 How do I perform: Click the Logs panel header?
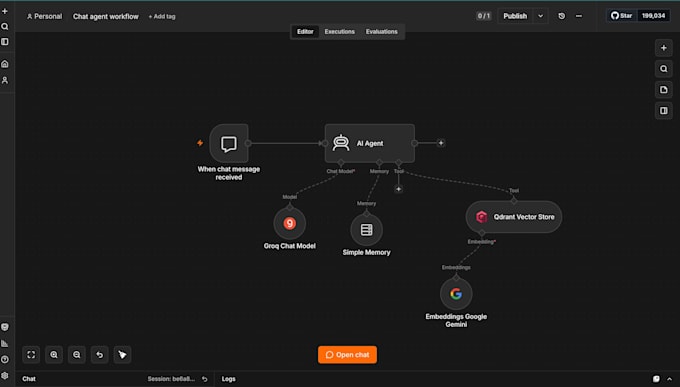point(229,379)
